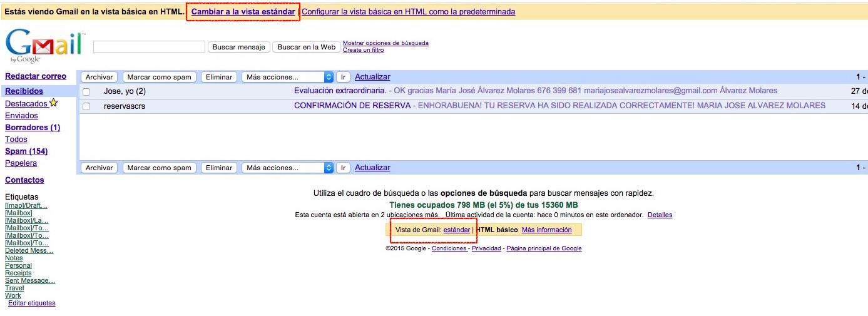
Task: Click the star icon beside Destacados
Action: point(54,103)
